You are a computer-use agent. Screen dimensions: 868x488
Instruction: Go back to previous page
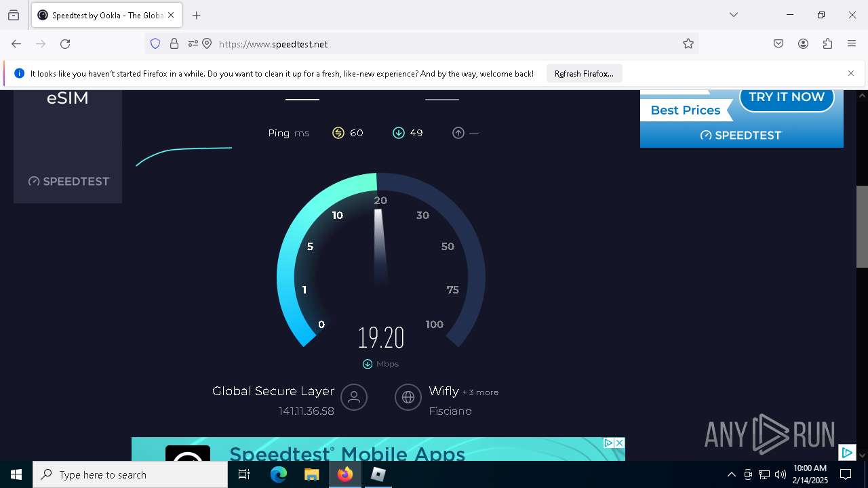coord(16,43)
